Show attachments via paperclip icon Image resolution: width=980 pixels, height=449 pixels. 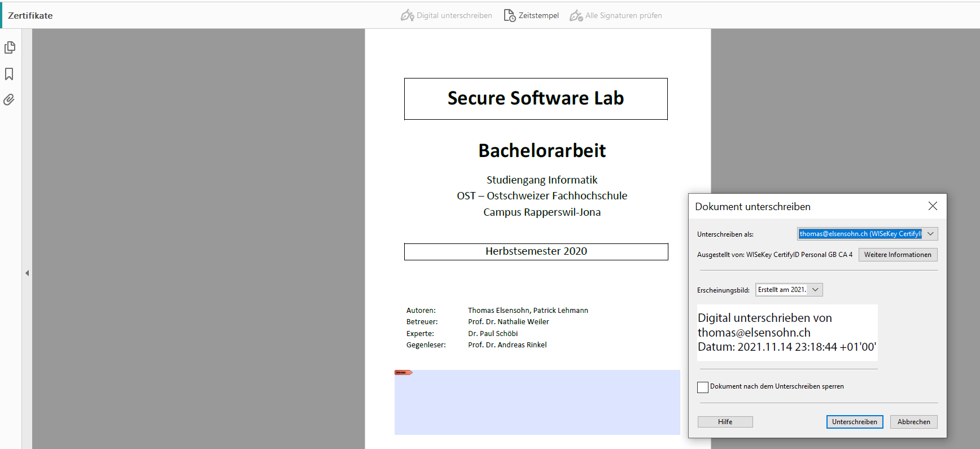[x=9, y=100]
